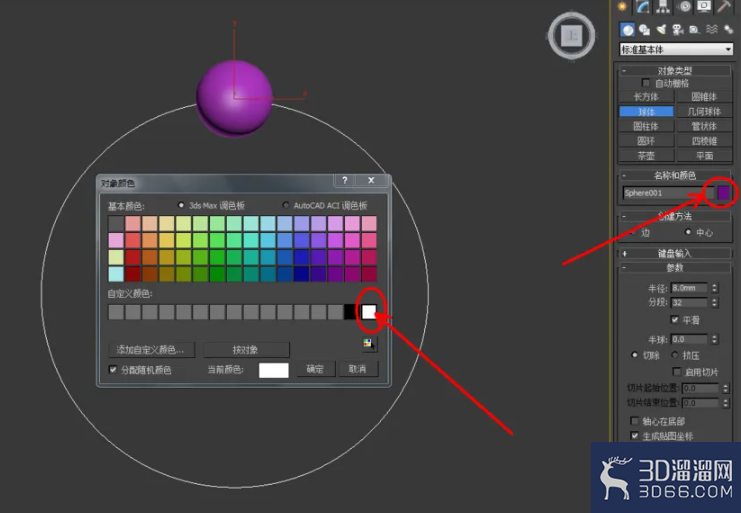Click the select-by-color picker icon in dialog
This screenshot has height=513, width=741.
368,344
